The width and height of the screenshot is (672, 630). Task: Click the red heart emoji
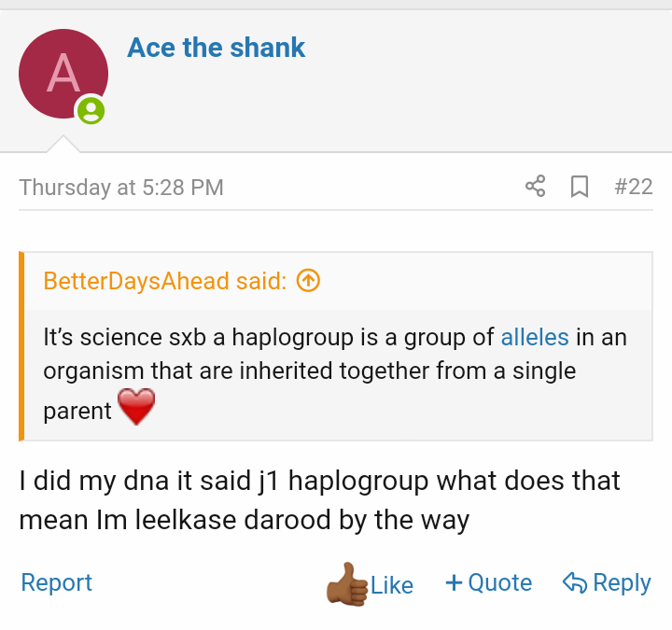(x=136, y=408)
